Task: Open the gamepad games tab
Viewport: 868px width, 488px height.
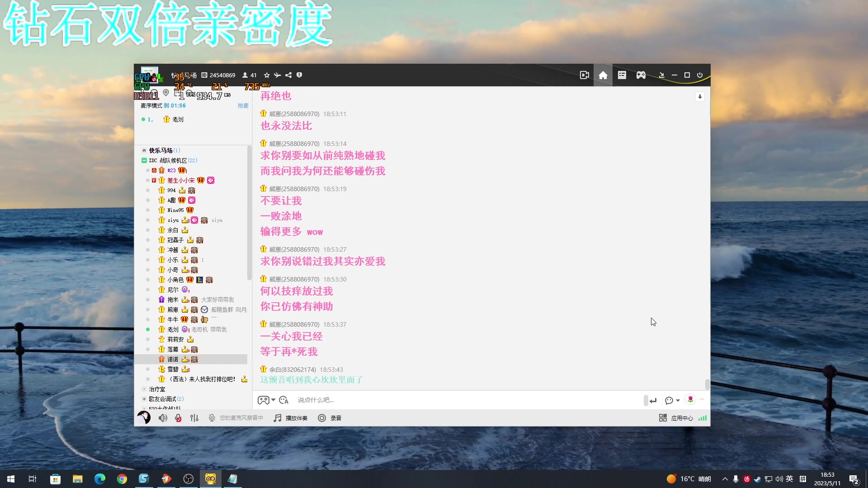Action: [x=641, y=75]
